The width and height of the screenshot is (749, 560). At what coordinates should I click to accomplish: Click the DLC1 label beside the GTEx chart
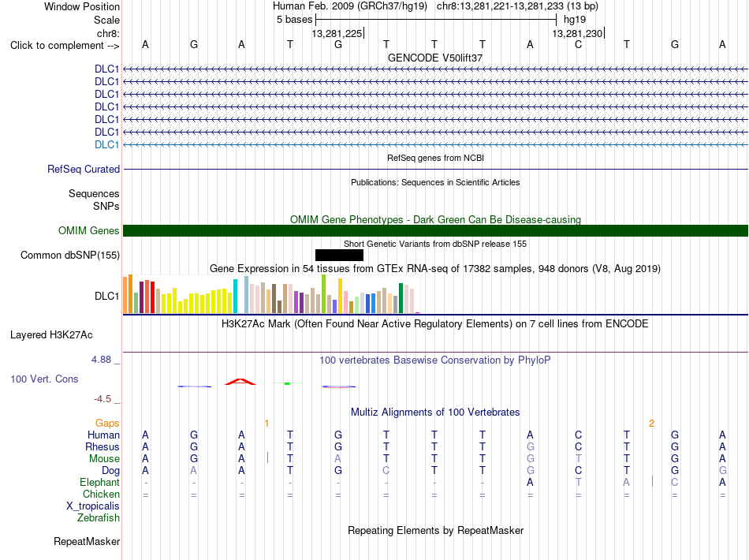point(106,297)
